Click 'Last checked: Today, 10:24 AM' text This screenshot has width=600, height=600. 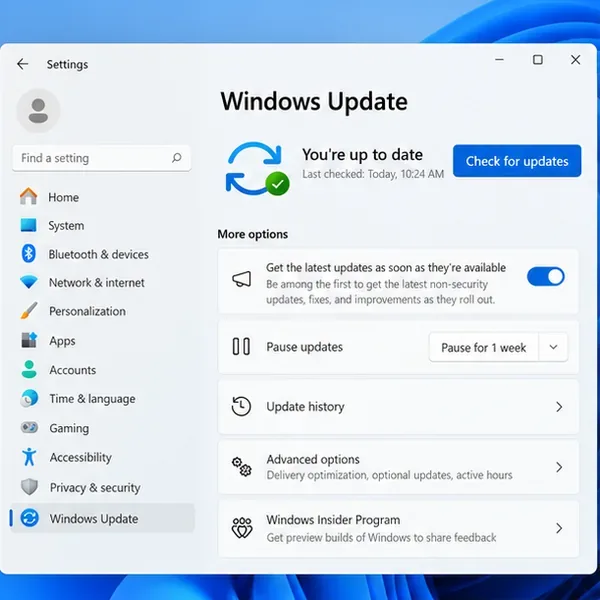pyautogui.click(x=373, y=174)
